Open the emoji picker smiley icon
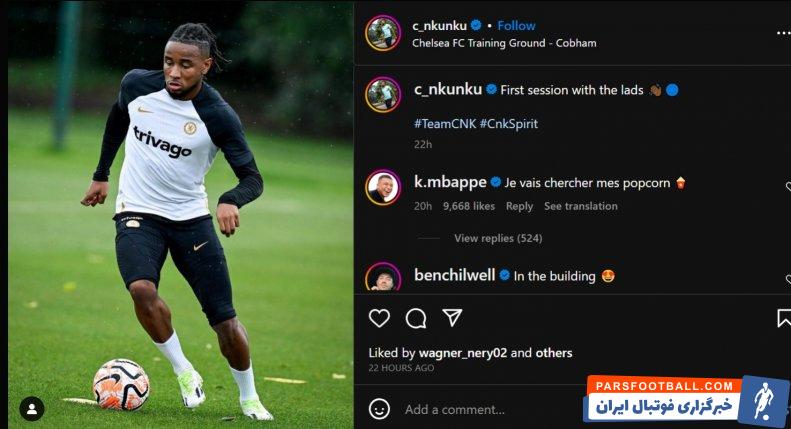The image size is (791, 429). click(x=379, y=409)
